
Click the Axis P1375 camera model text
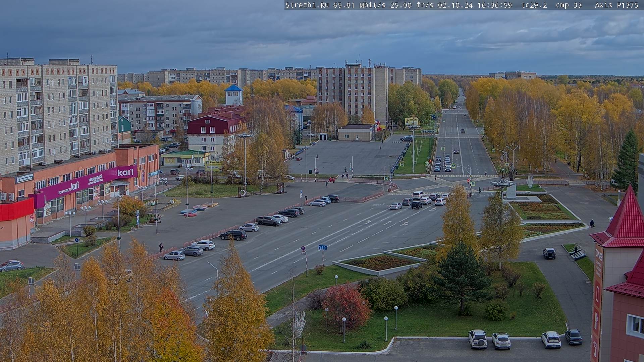pos(617,5)
